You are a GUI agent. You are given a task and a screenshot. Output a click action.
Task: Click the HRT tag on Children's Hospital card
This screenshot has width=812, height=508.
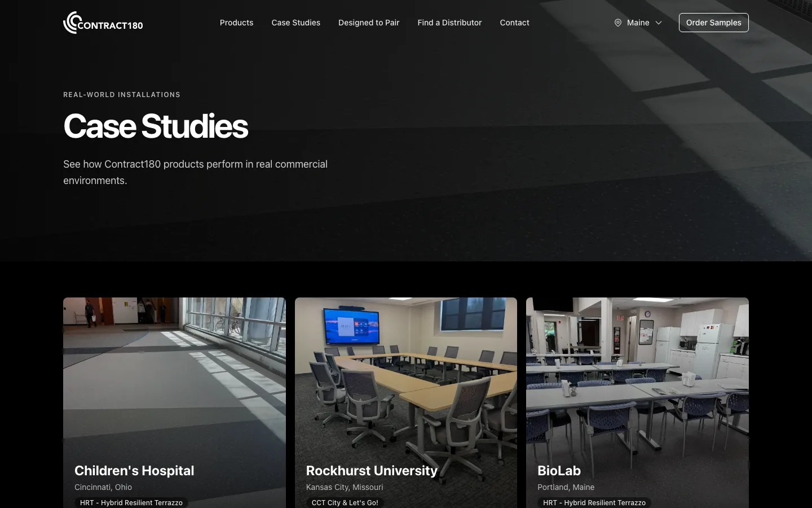[x=131, y=502]
